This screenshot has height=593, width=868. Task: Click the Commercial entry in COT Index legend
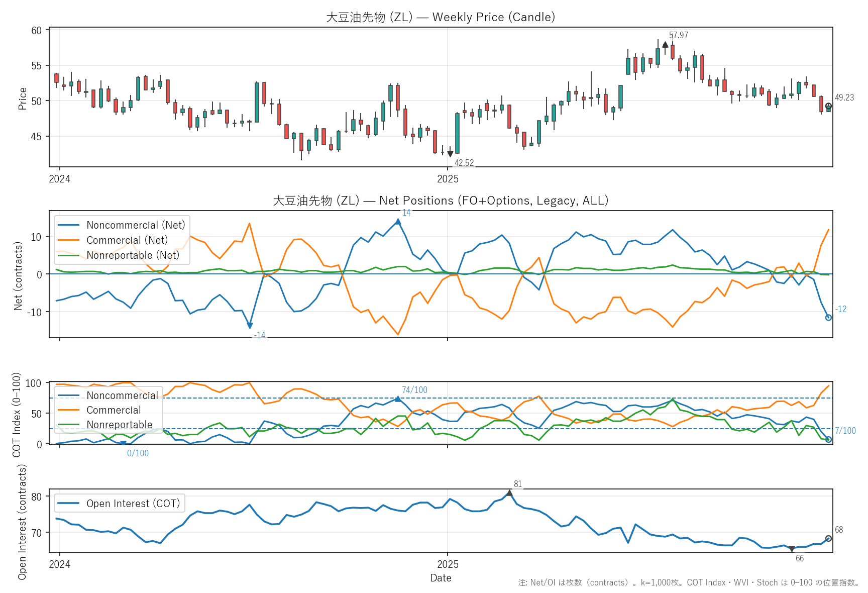point(114,410)
